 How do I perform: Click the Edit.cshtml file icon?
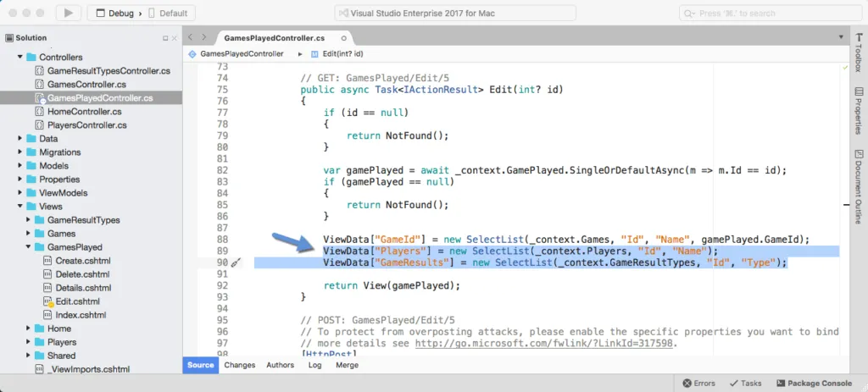point(48,301)
